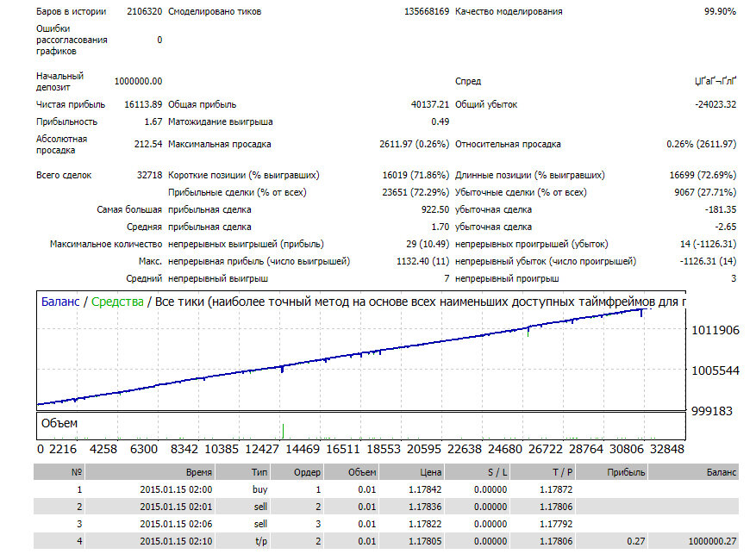This screenshot has height=554, width=756.
Task: Click the 'Смоделировано тиков' value 135668169
Action: [426, 11]
